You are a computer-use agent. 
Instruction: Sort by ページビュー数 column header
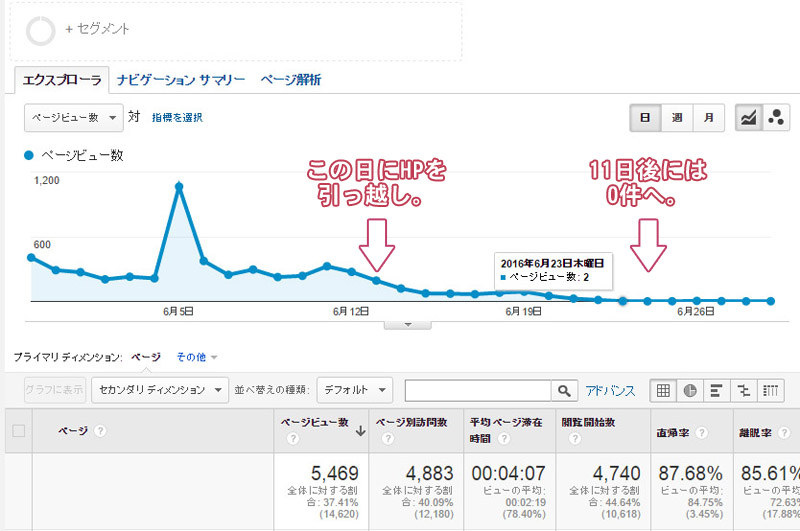[x=314, y=422]
